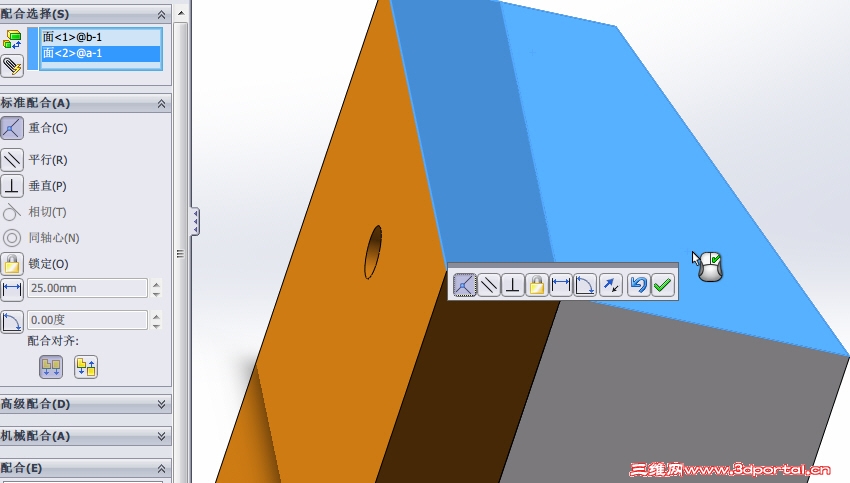The width and height of the screenshot is (850, 483).
Task: Collapse the 配合(E) section
Action: click(162, 468)
